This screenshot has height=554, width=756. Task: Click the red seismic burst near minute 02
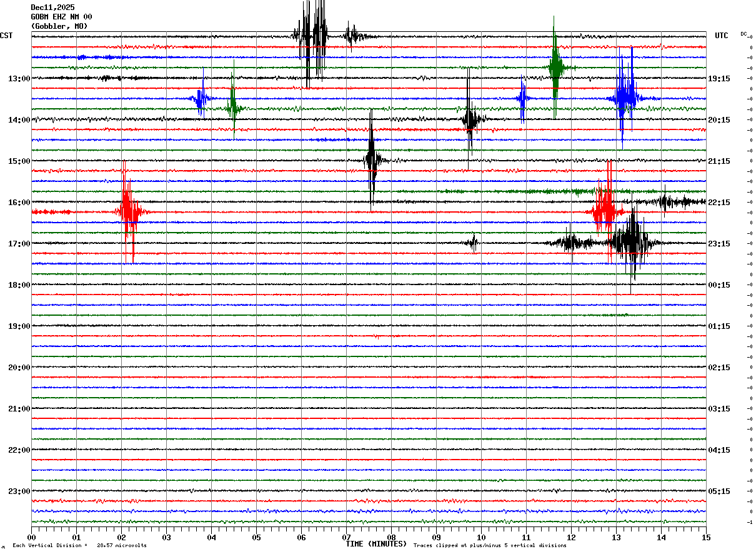click(x=129, y=212)
